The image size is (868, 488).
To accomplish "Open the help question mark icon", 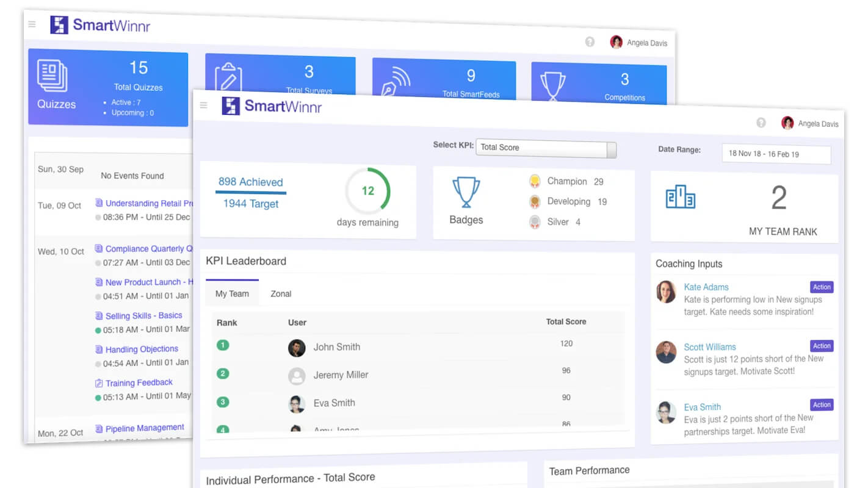I will click(761, 122).
